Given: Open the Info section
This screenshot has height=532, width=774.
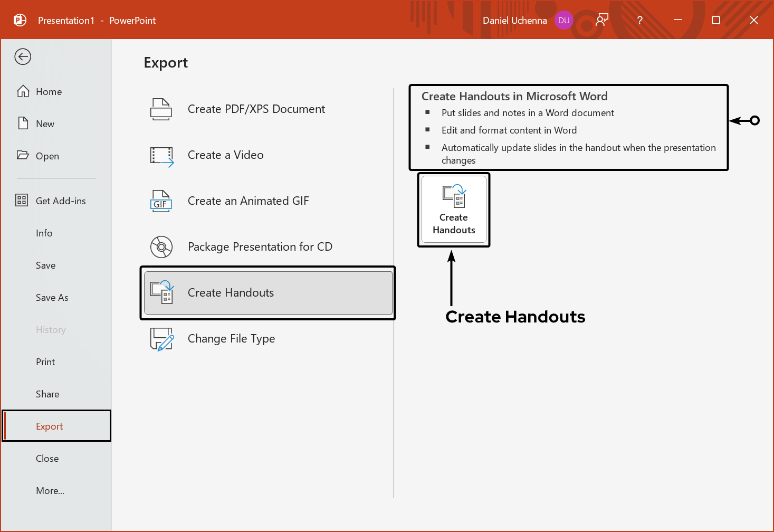Looking at the screenshot, I should (44, 233).
